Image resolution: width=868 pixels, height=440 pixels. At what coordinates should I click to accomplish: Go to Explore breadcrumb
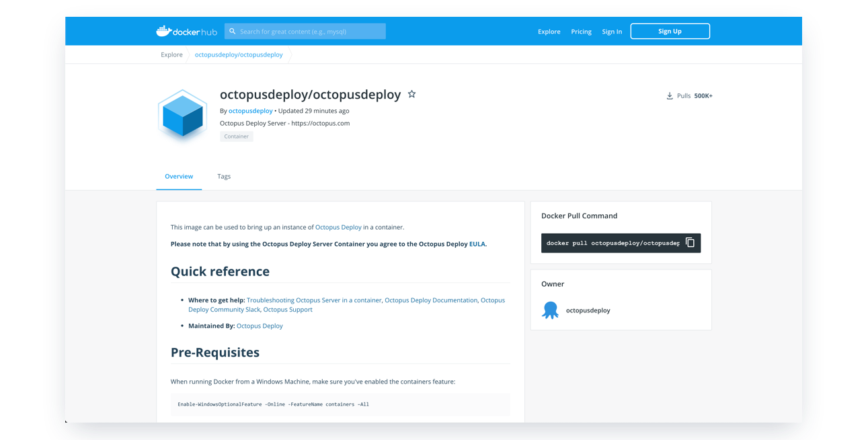click(x=171, y=54)
